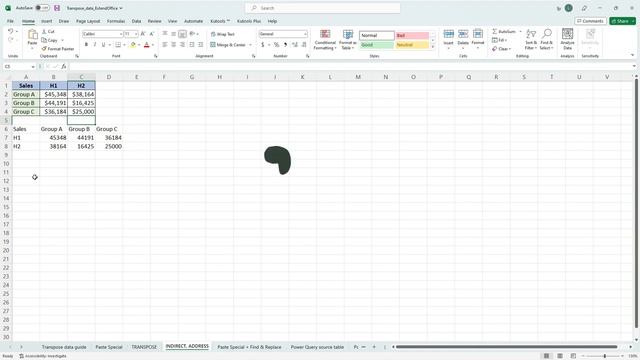
Task: Click Merge & Center
Action: (228, 44)
